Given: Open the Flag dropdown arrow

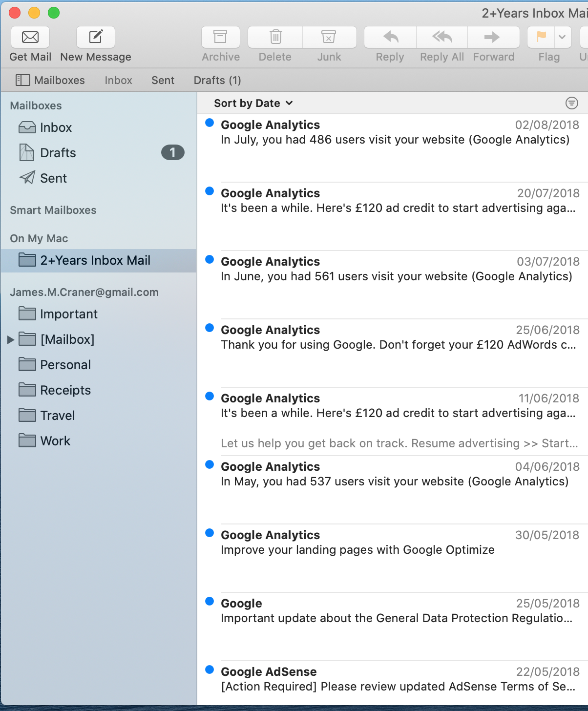Looking at the screenshot, I should tap(563, 37).
